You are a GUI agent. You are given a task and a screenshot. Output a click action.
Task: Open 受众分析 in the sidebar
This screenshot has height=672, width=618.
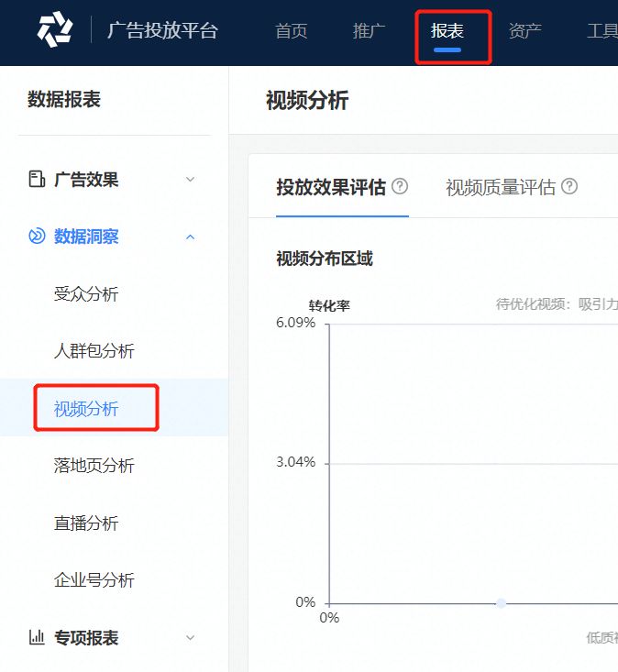[x=86, y=294]
